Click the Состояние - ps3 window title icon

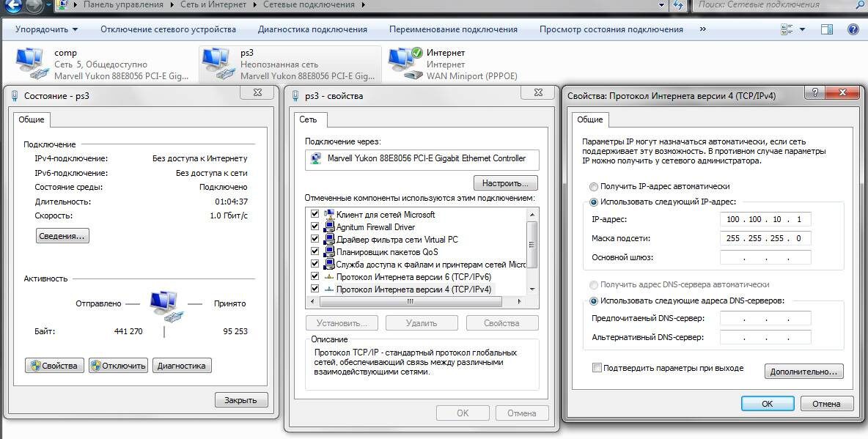[15, 96]
